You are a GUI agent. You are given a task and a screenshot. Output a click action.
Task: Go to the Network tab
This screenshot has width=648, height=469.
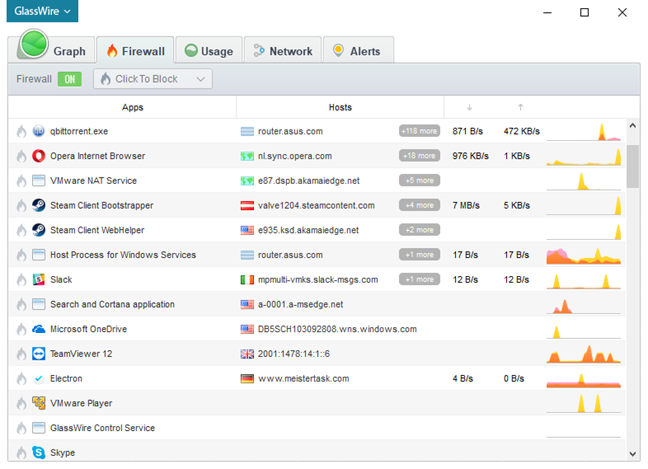tap(283, 50)
